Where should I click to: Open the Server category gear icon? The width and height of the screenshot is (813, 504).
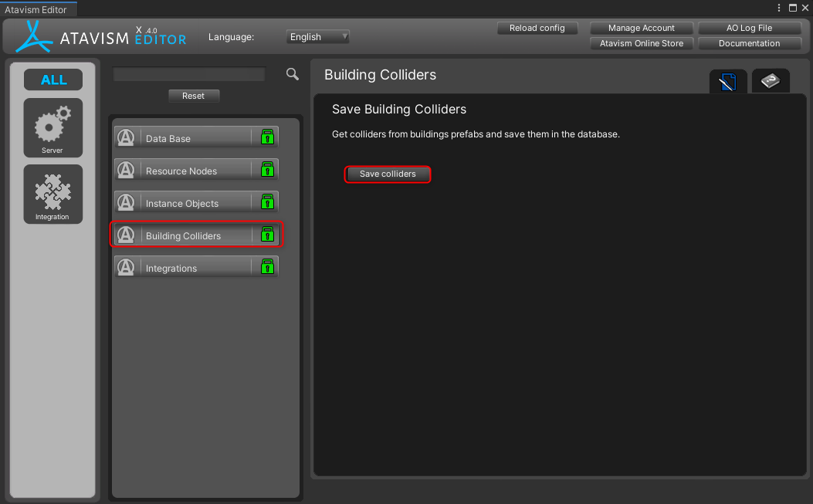coord(53,127)
